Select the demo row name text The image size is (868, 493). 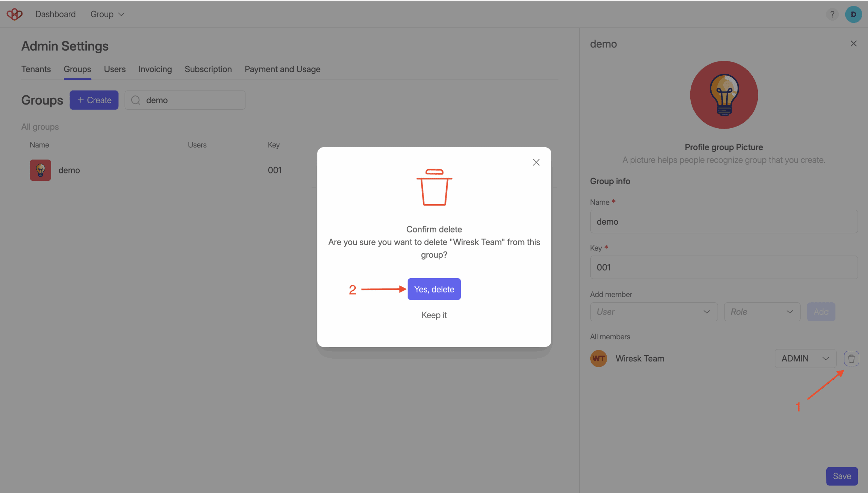pos(69,170)
